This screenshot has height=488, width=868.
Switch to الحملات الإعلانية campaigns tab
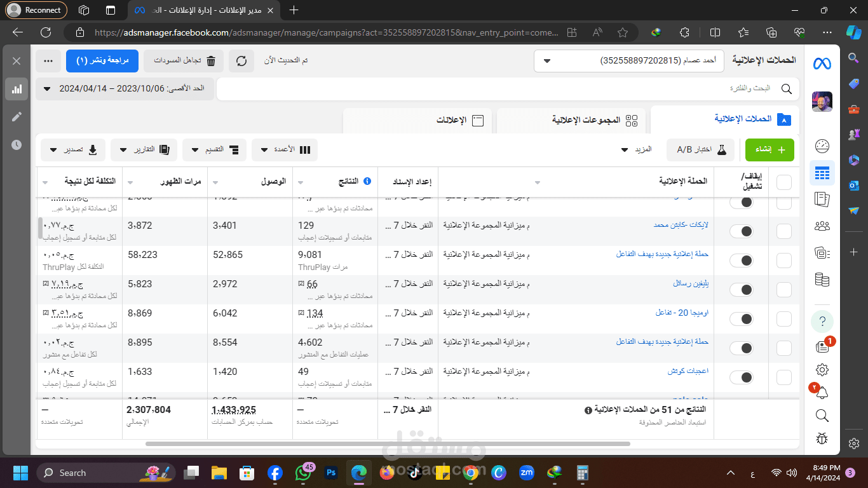point(725,120)
